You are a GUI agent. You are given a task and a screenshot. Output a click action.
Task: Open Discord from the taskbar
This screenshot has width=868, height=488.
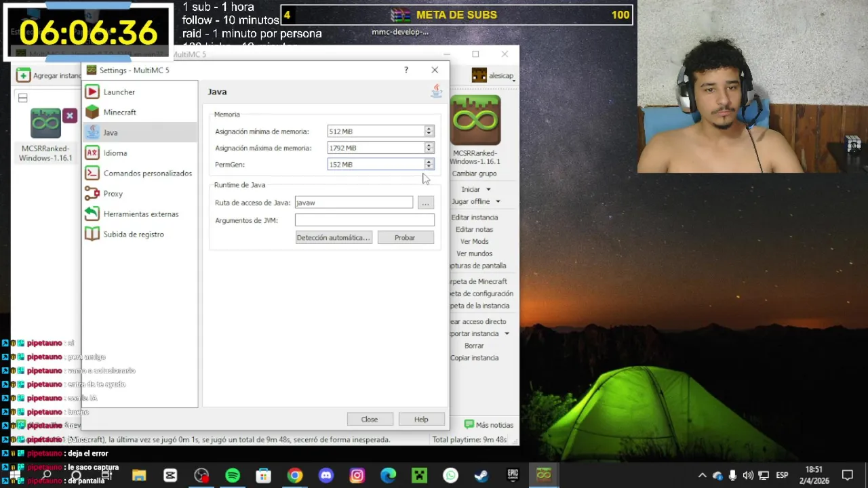326,476
